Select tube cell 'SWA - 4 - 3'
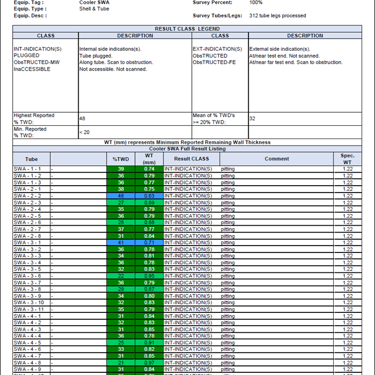 point(32,329)
